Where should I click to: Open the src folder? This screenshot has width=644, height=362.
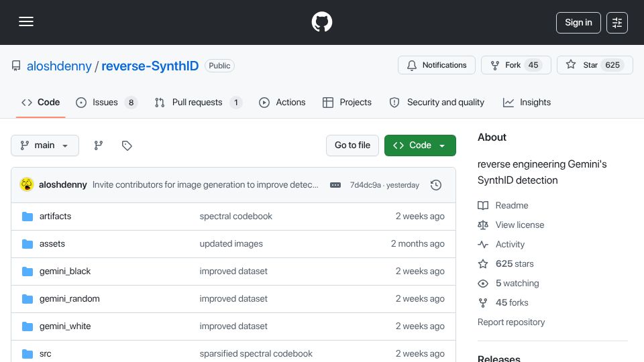[45, 354]
